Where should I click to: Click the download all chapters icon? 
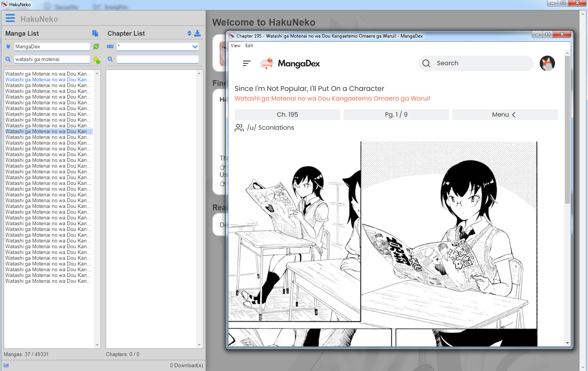pyautogui.click(x=197, y=33)
